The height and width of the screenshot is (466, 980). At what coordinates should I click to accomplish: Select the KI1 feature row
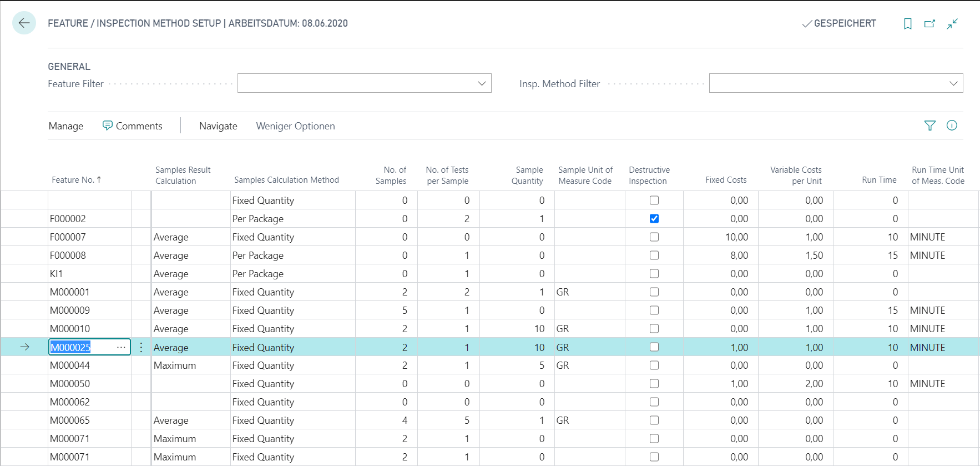pyautogui.click(x=89, y=273)
